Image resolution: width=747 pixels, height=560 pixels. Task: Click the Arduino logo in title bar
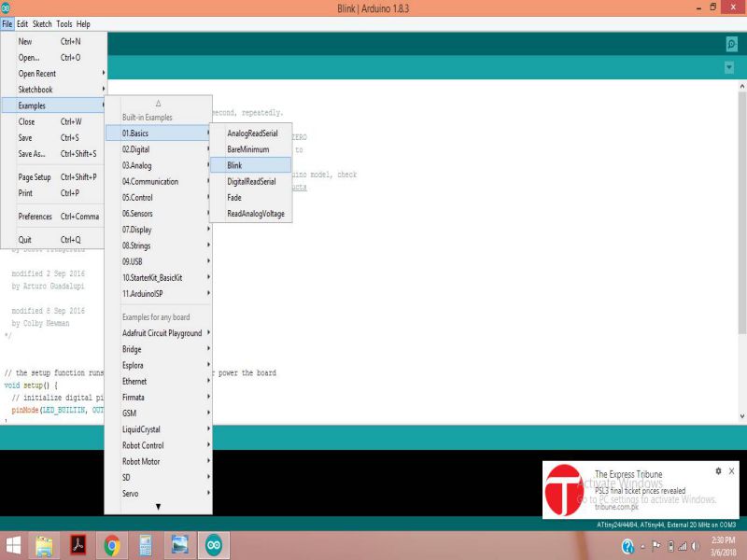tap(6, 8)
